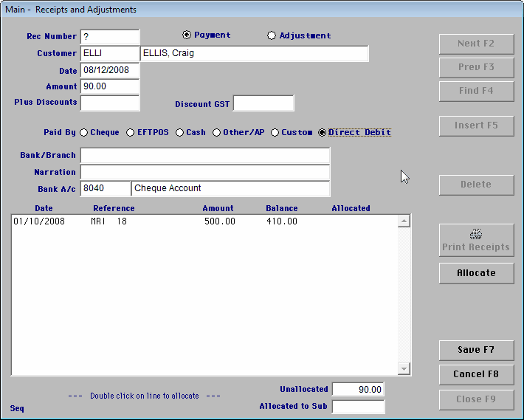Click the 410.00 balance value
Screen dimensions: 524x420
tap(282, 221)
